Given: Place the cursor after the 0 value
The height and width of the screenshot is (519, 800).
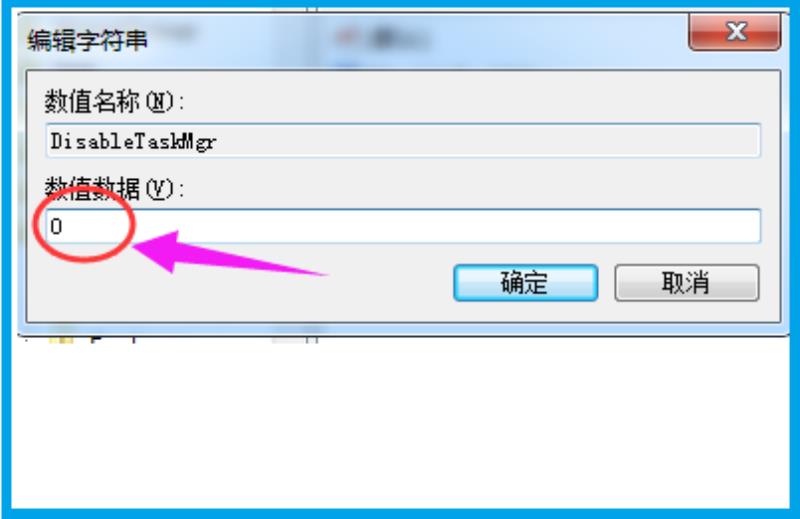Looking at the screenshot, I should [63, 226].
